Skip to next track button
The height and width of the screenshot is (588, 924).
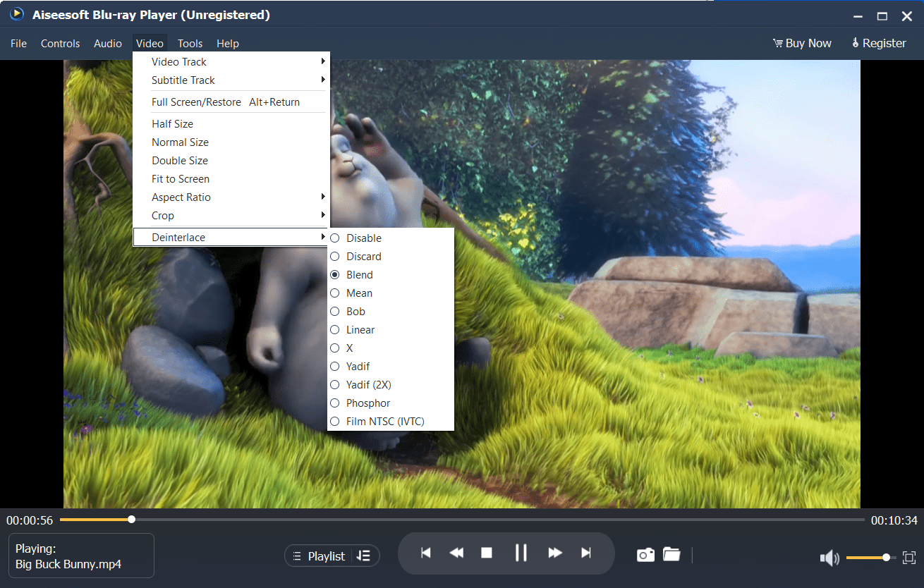click(586, 553)
